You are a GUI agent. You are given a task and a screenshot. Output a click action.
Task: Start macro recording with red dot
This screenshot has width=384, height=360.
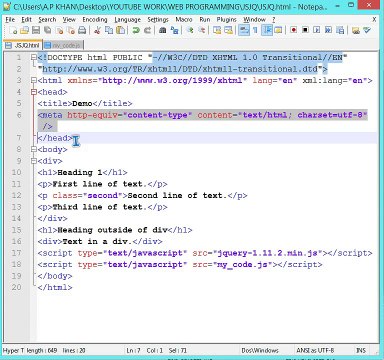click(294, 31)
